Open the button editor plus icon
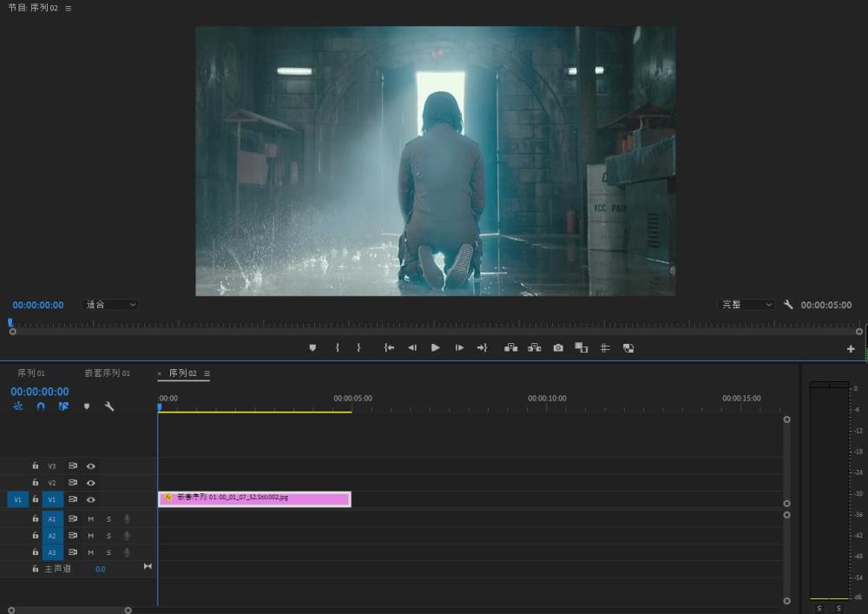The height and width of the screenshot is (614, 868). pos(851,348)
